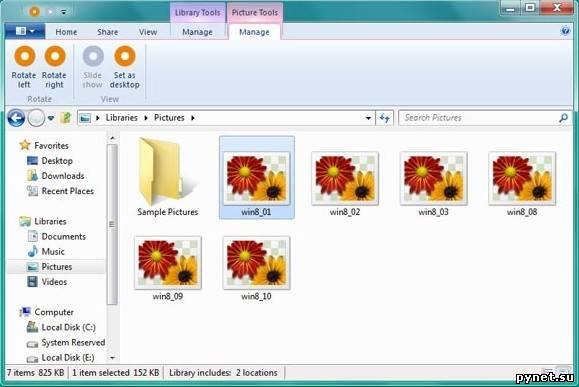
Task: Open Help with the question mark icon
Action: click(x=565, y=31)
